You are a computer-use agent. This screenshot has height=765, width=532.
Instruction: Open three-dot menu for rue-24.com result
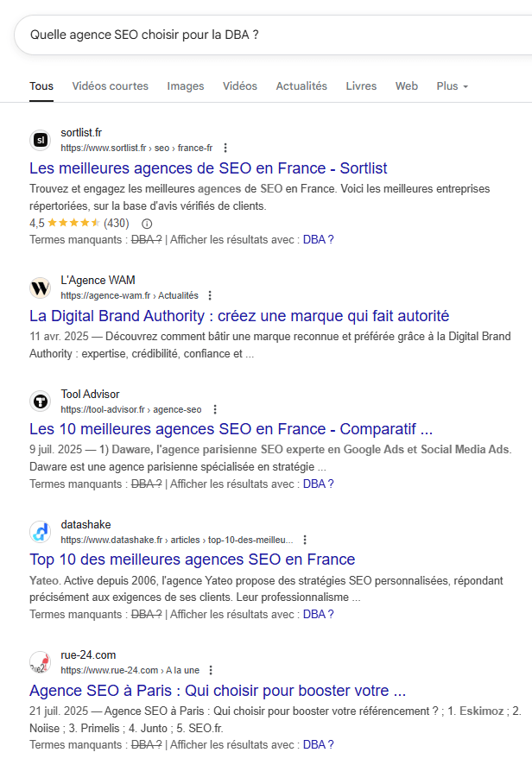click(x=211, y=670)
